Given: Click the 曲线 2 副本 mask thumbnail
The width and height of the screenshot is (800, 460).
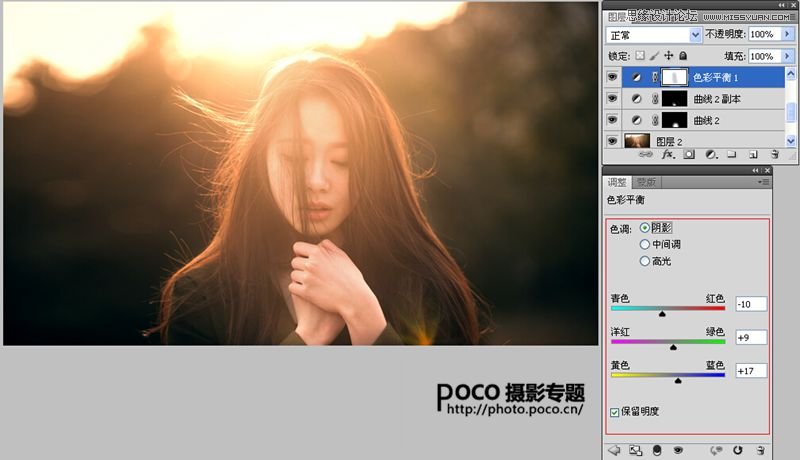Looking at the screenshot, I should coord(674,98).
